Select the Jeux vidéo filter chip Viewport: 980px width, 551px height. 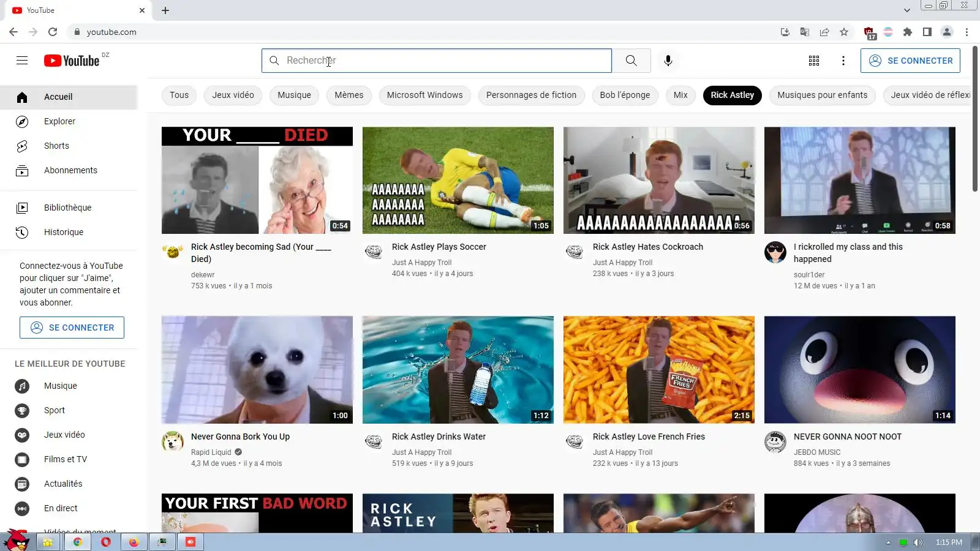click(233, 95)
